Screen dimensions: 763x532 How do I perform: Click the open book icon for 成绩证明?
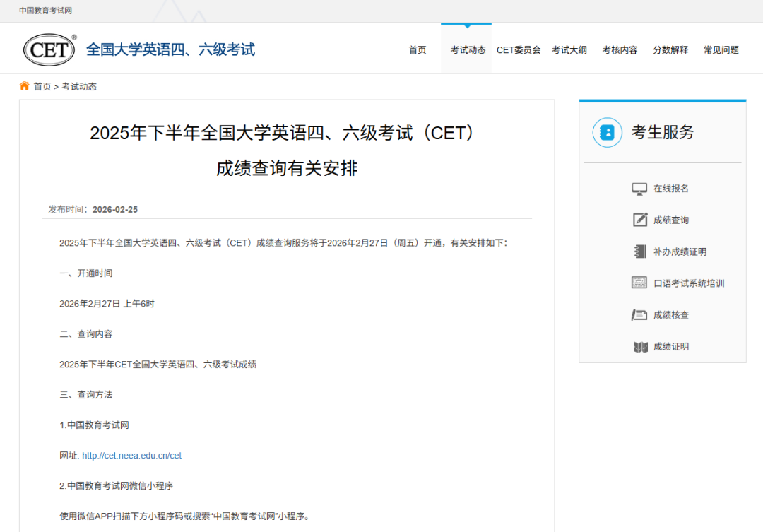(639, 347)
